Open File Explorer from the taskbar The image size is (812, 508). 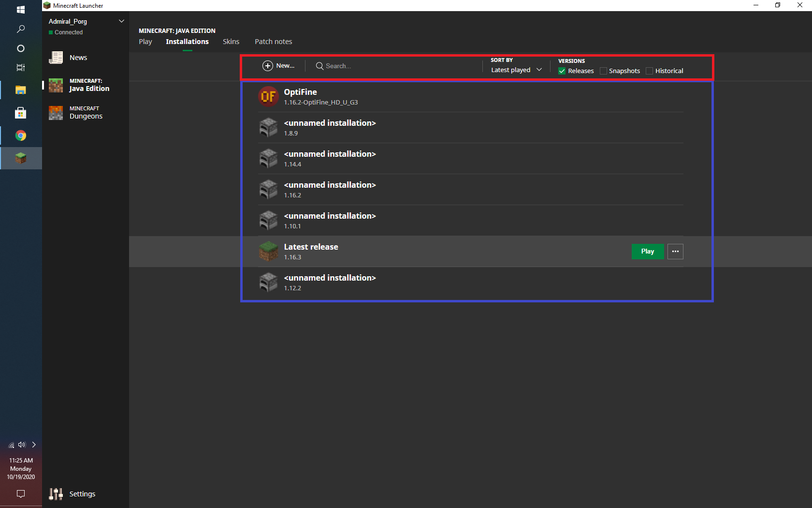[20, 90]
